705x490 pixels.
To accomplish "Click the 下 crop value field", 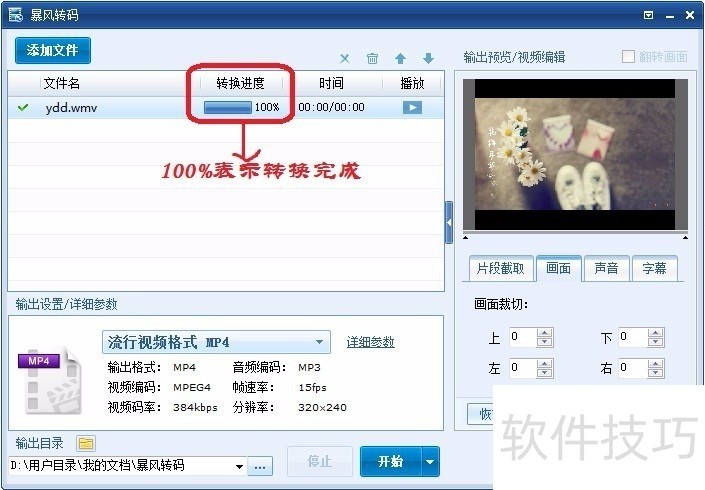I will pyautogui.click(x=633, y=337).
